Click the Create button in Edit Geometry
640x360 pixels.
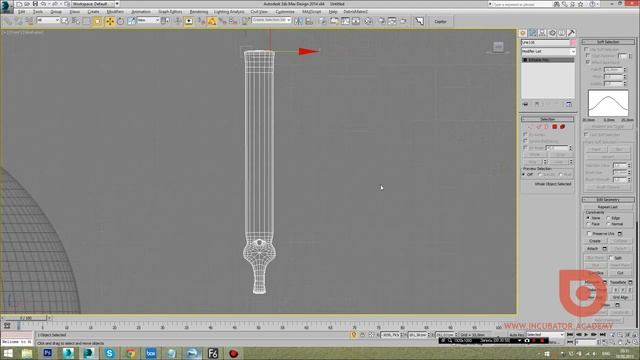[595, 241]
